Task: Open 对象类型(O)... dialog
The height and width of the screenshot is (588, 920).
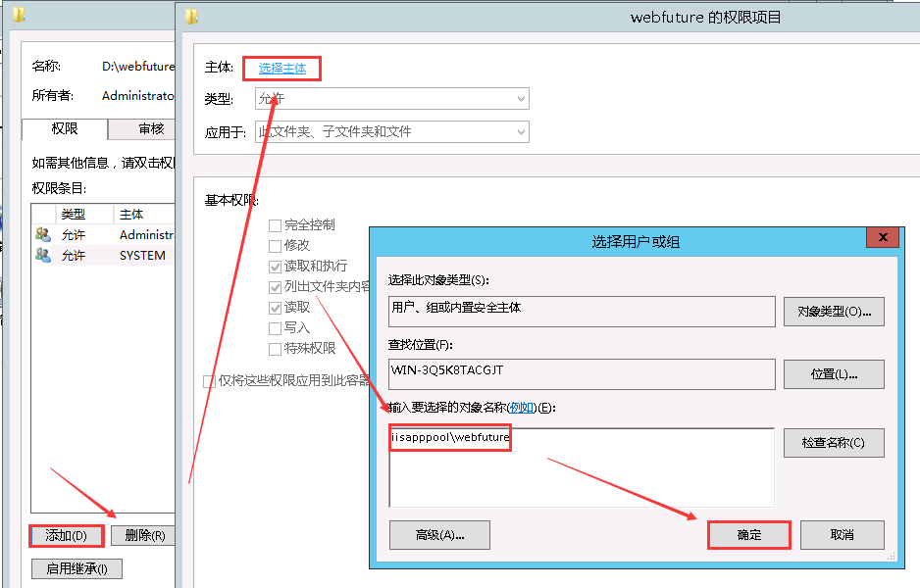Action: 833,312
